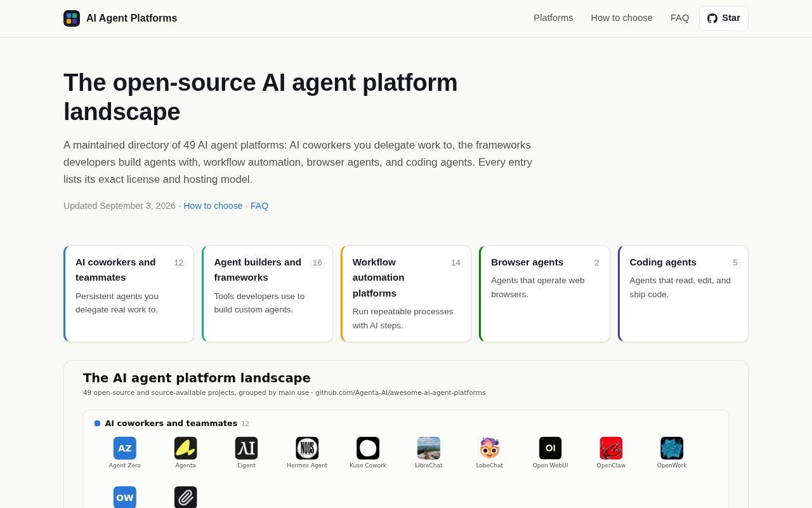This screenshot has width=812, height=508.
Task: Select the Eigent logo icon
Action: click(x=246, y=448)
